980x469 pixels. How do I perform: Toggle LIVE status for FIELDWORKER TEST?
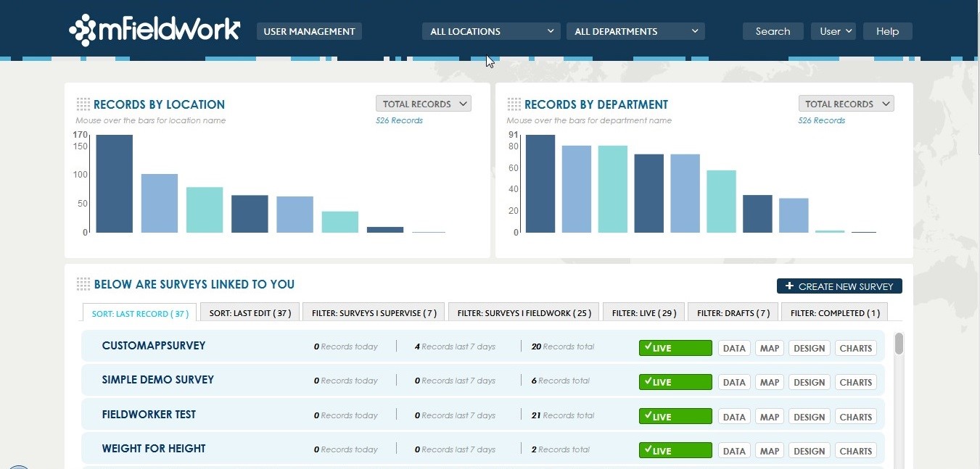click(675, 416)
